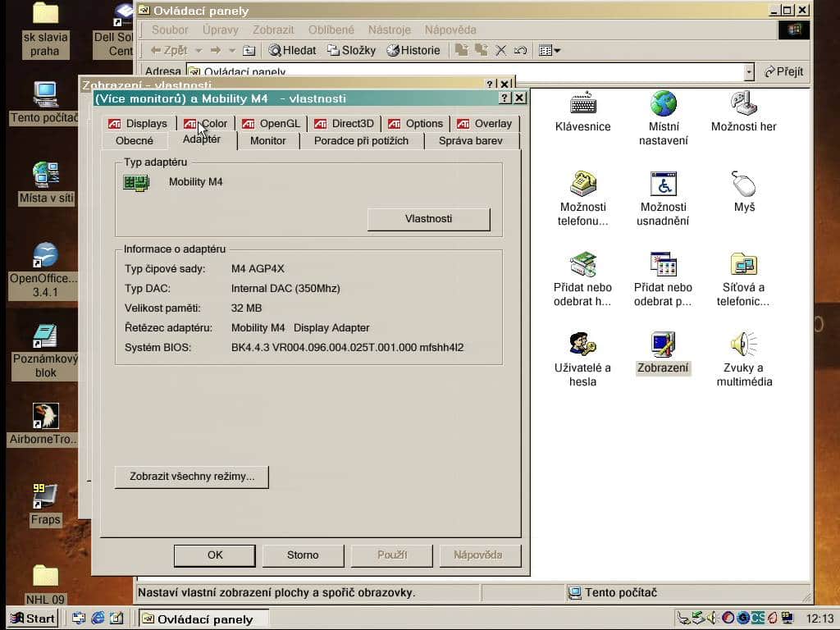Open the Nápověda menu
The width and height of the screenshot is (840, 630).
click(450, 30)
